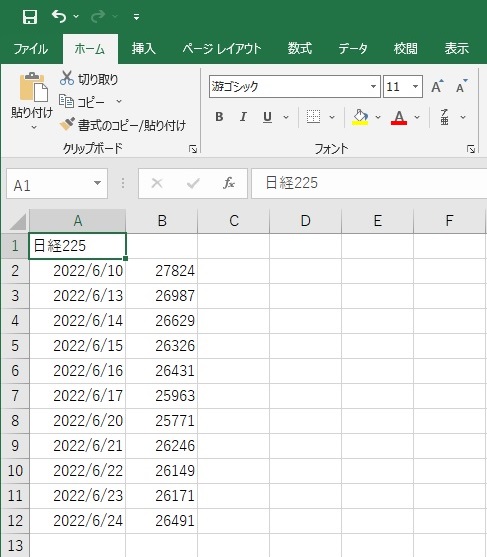The height and width of the screenshot is (557, 487).
Task: Click cell A1 containing 日経225
Action: click(x=77, y=246)
